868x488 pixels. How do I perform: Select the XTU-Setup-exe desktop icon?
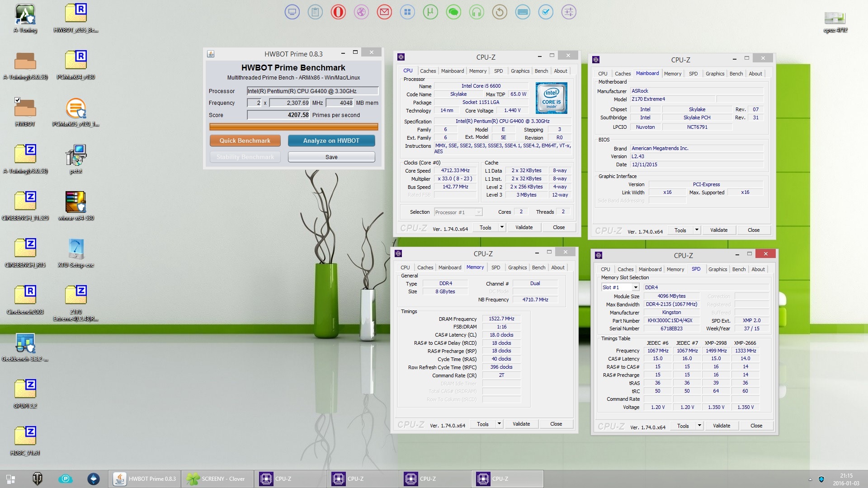coord(76,253)
